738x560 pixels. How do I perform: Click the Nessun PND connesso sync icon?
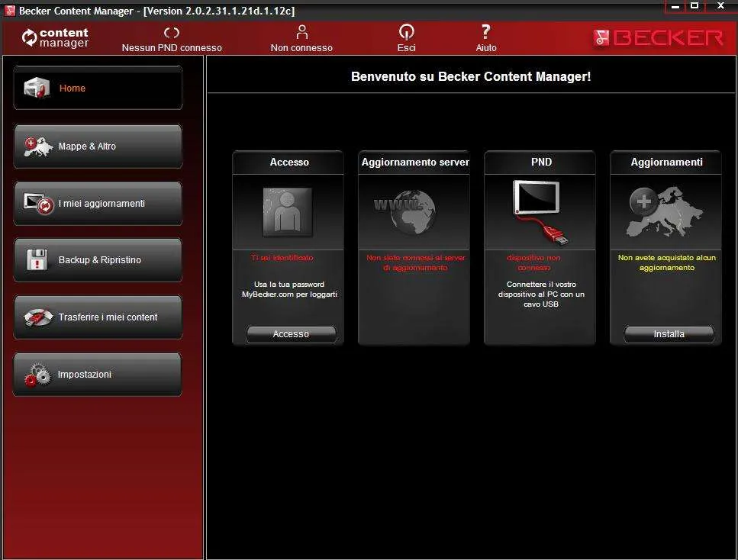coord(171,33)
